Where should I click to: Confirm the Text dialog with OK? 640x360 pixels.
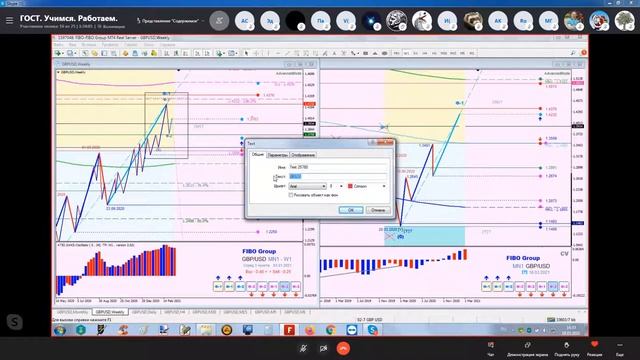pyautogui.click(x=351, y=210)
